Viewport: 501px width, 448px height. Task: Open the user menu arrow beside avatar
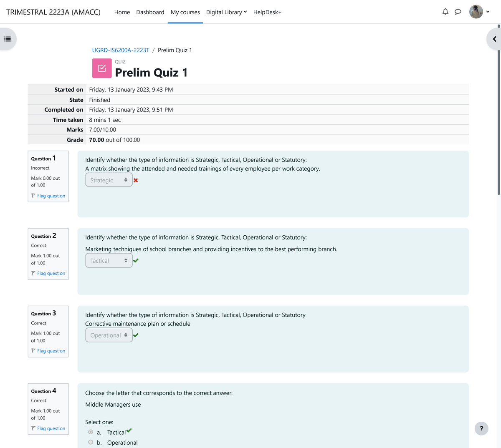(x=488, y=12)
